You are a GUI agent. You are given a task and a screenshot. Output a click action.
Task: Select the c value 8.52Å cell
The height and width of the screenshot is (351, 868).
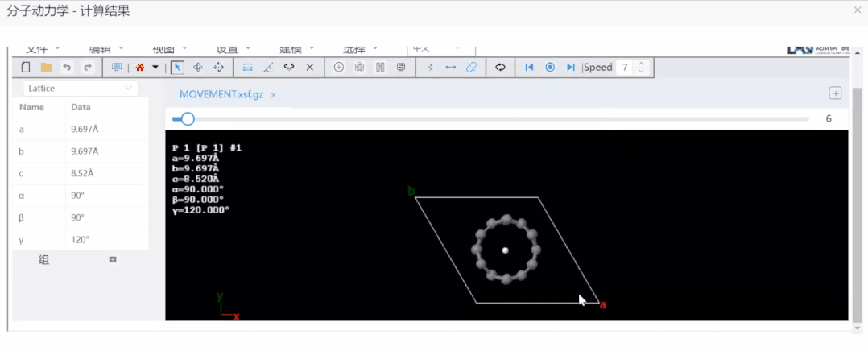(107, 174)
